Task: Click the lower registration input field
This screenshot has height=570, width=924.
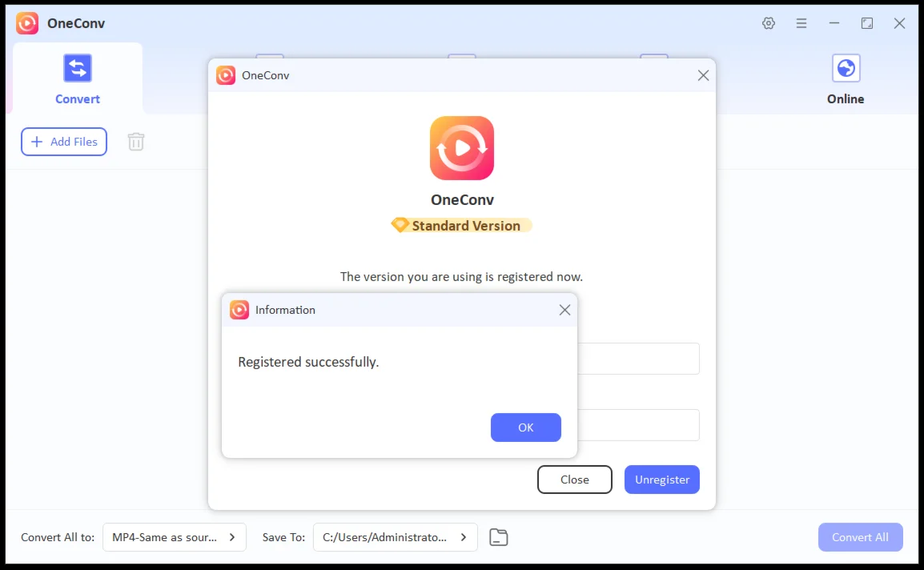Action: [x=638, y=425]
